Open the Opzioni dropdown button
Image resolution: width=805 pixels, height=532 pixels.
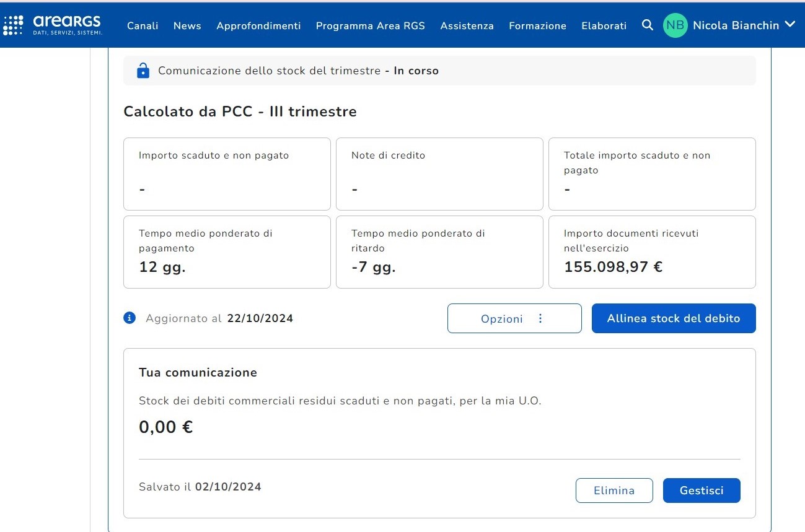click(x=514, y=318)
